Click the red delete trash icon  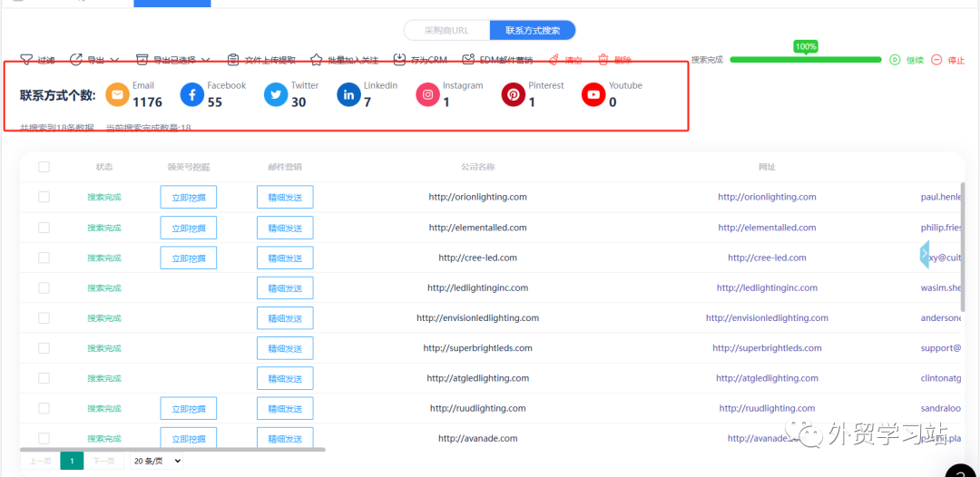(603, 60)
